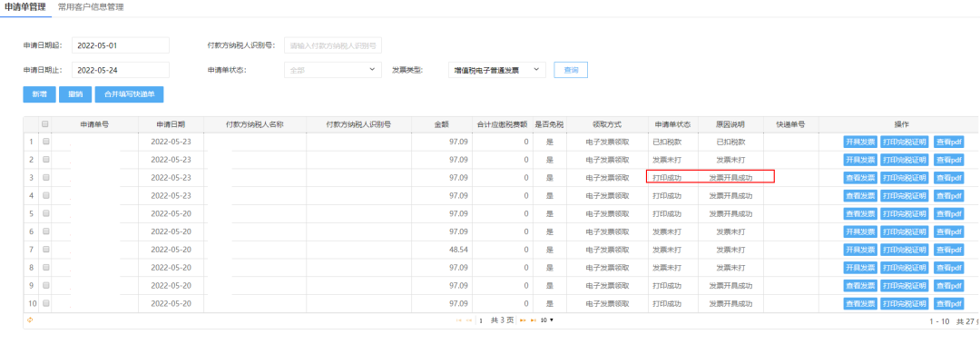Click 开具发票 on row 1
Screen dimensions: 980x354
[860, 142]
